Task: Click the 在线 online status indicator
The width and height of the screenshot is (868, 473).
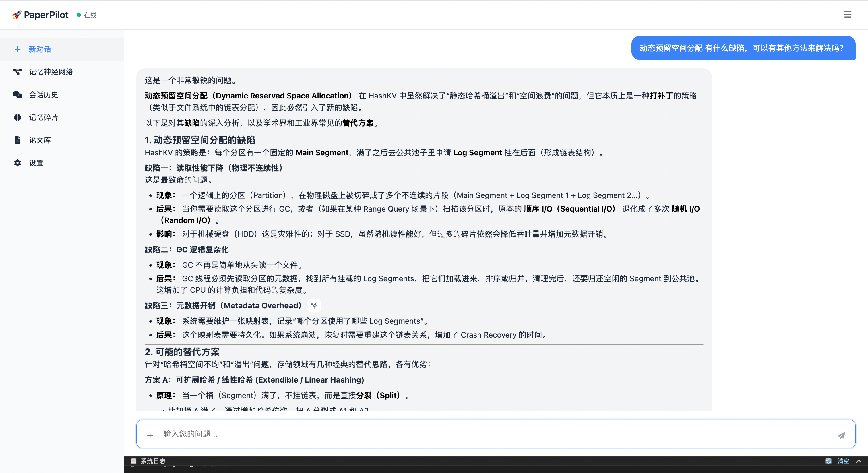Action: [x=87, y=15]
